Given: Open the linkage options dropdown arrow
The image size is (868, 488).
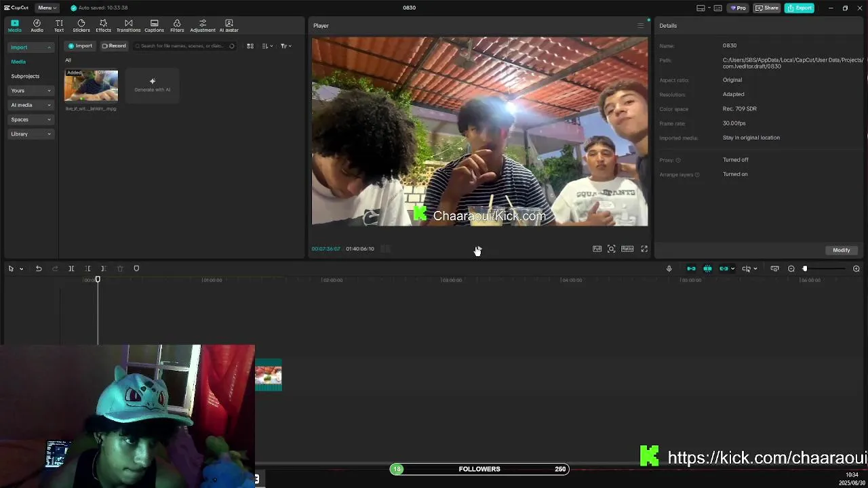Looking at the screenshot, I should [x=732, y=269].
